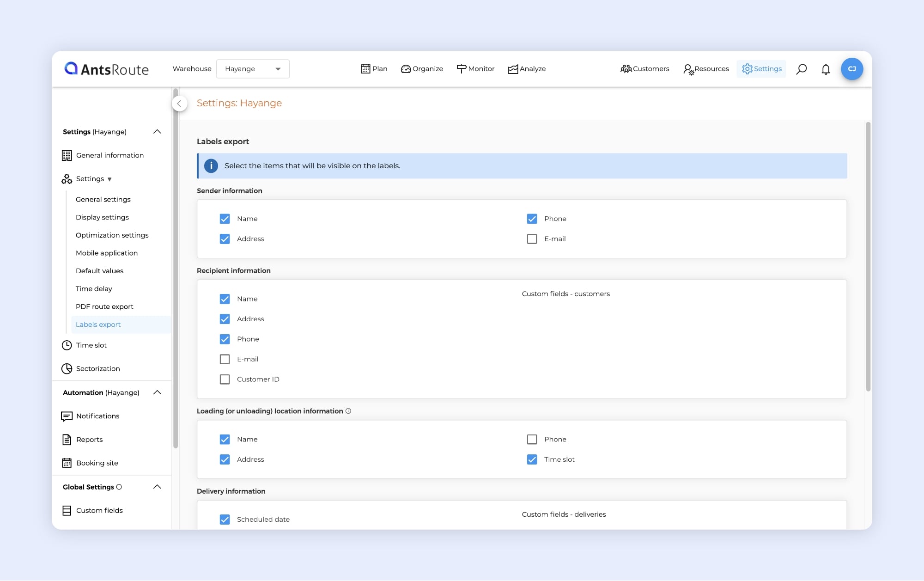Open the Plan menu

click(x=374, y=69)
